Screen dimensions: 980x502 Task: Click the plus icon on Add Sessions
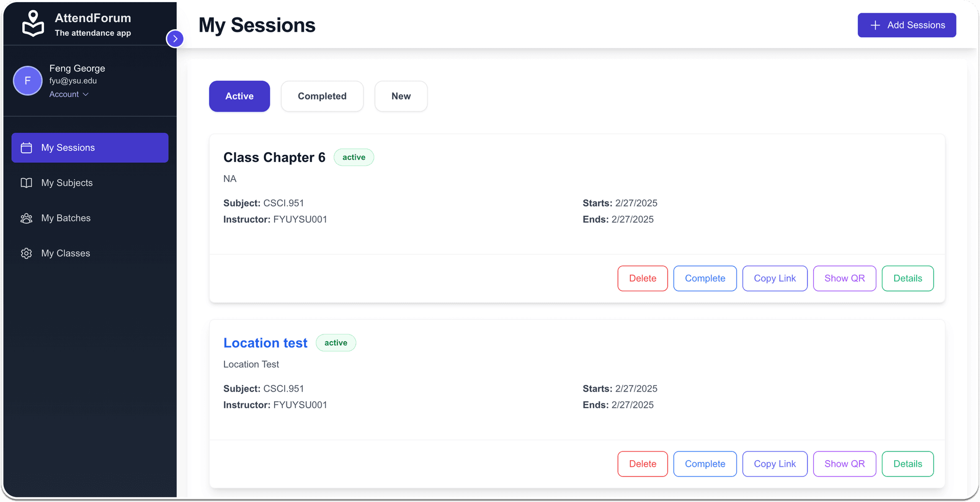click(x=875, y=25)
